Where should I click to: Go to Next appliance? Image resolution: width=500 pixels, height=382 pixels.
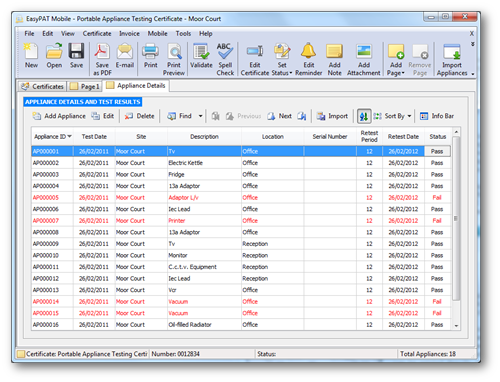[x=279, y=116]
